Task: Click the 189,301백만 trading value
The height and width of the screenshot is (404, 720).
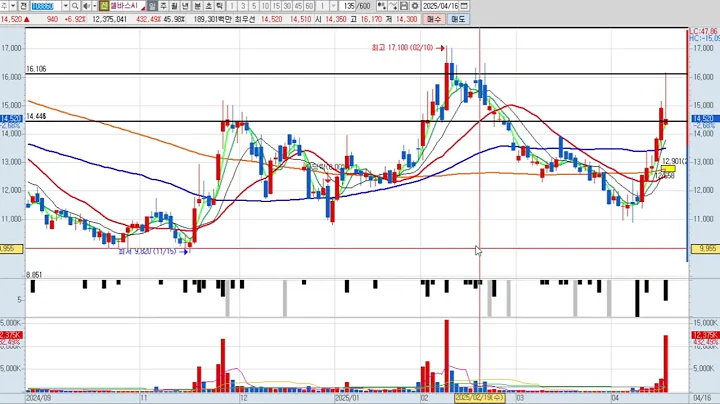Action: [x=213, y=19]
